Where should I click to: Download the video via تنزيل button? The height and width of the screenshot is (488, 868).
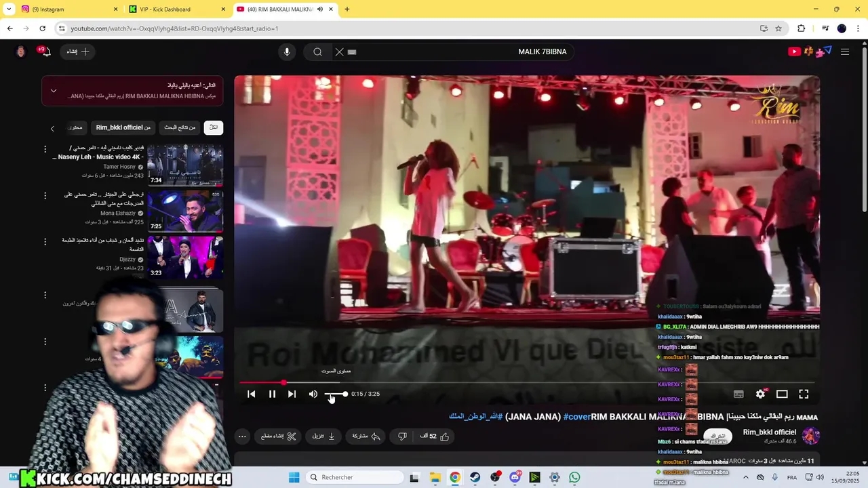[323, 436]
